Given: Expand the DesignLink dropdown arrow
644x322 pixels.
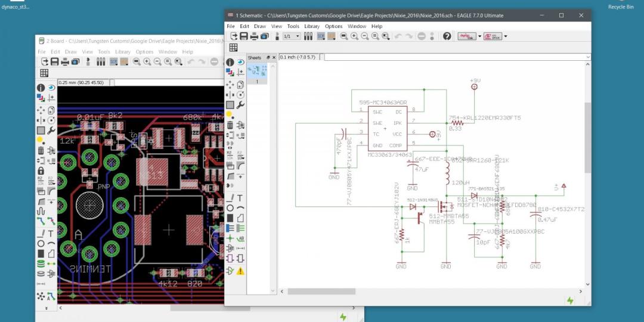Looking at the screenshot, I should click(x=479, y=36).
